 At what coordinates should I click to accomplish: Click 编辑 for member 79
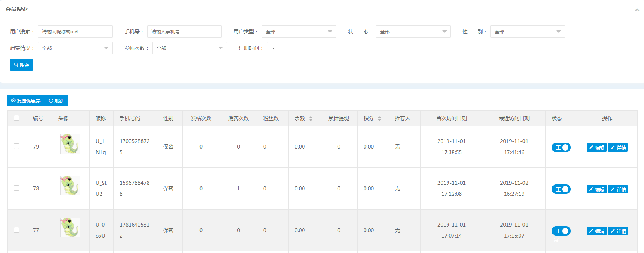tap(596, 147)
